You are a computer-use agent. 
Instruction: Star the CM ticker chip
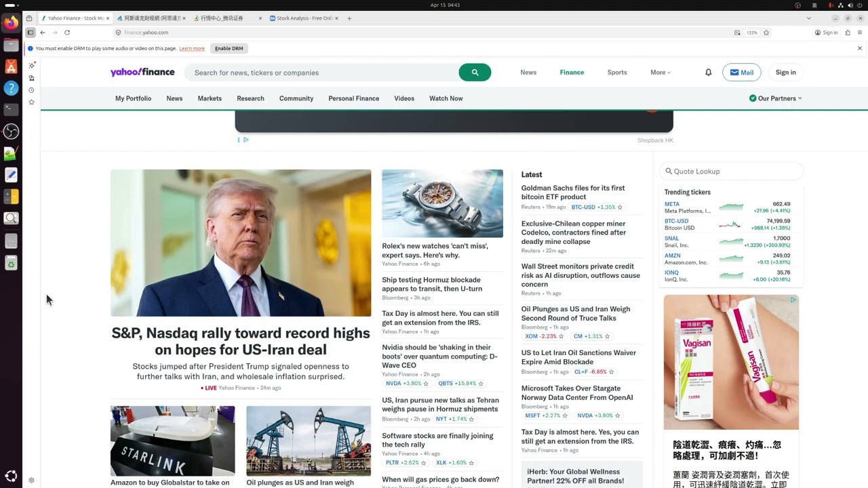[607, 336]
